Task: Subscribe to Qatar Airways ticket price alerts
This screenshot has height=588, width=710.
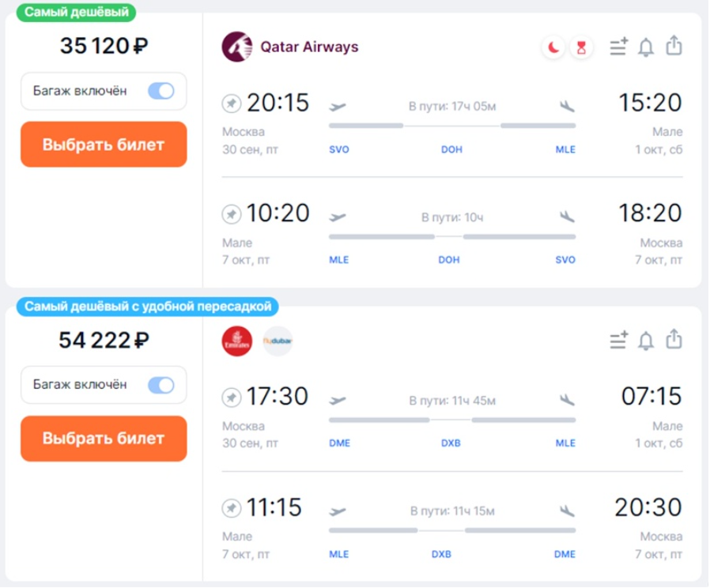Action: [x=646, y=47]
